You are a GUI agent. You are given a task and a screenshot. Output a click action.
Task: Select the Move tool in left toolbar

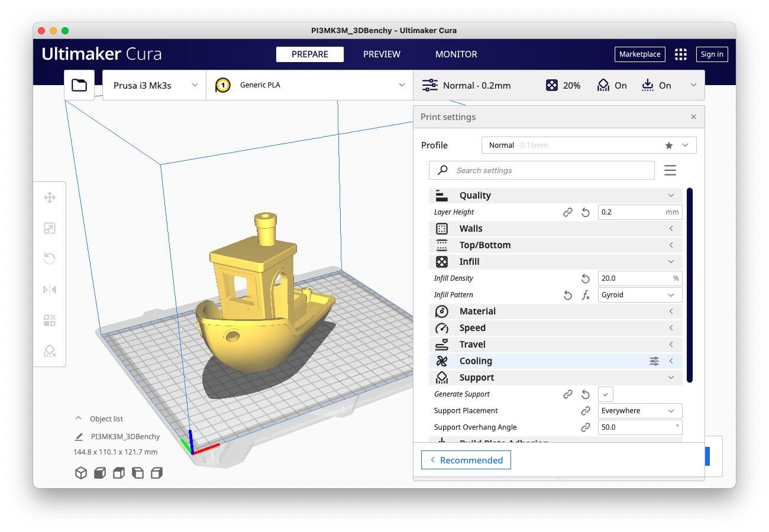[50, 197]
